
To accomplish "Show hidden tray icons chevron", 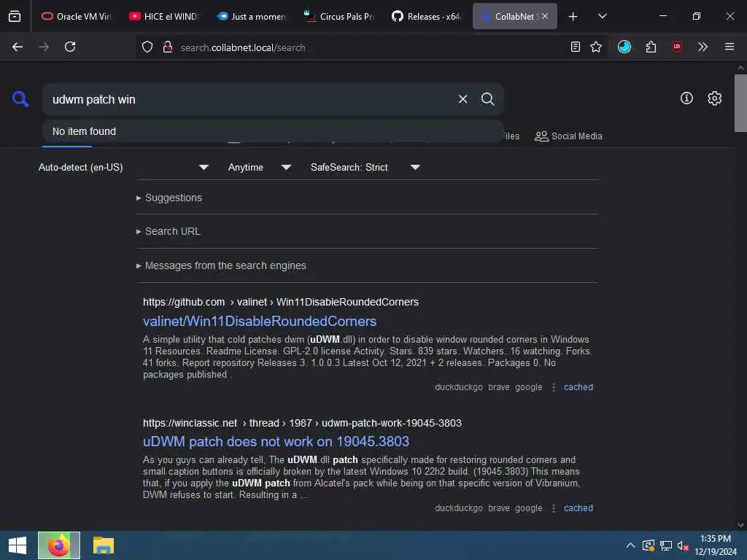I will pos(630,545).
